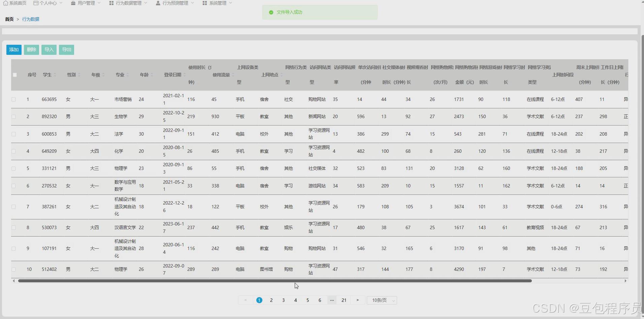Click the 首页 breadcrumb link
The height and width of the screenshot is (319, 644).
click(x=9, y=19)
